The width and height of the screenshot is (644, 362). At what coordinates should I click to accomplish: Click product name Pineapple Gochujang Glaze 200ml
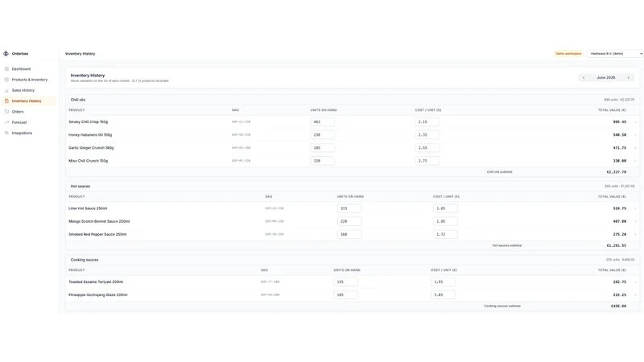97,294
